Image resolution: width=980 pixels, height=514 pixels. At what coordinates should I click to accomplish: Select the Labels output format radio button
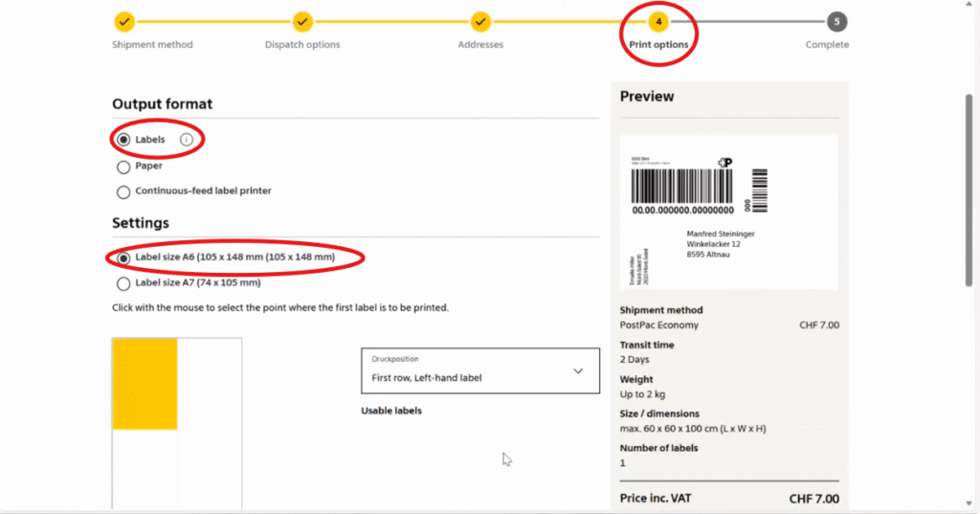click(123, 140)
